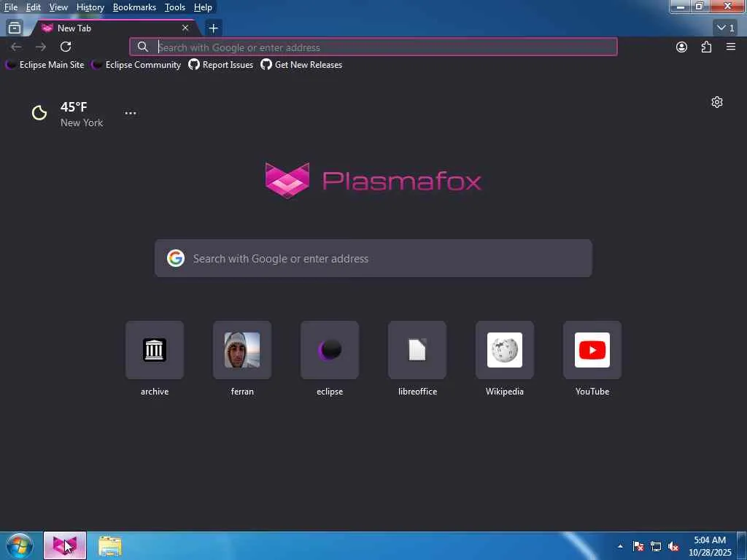Screen dimensions: 747x560
Task: Open the Get New Releases bookmark
Action: 301,65
